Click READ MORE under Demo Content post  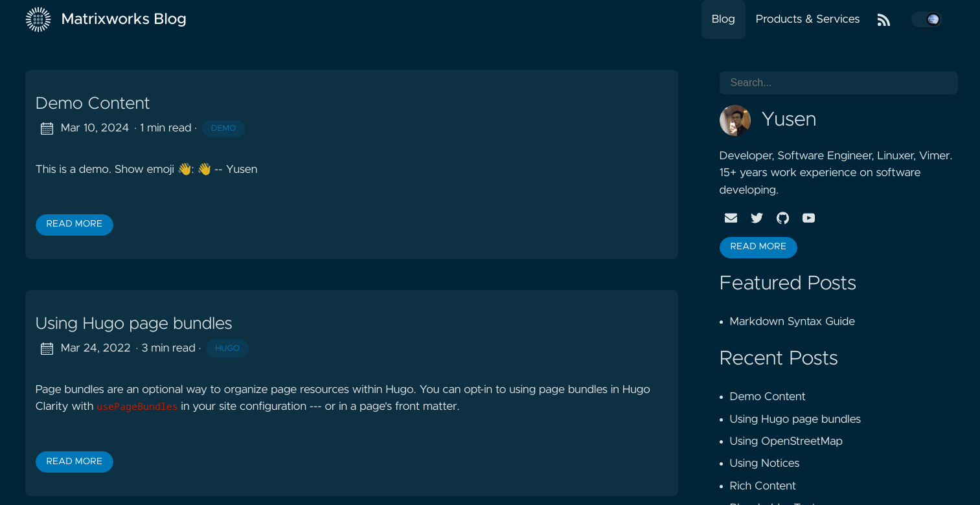(74, 225)
